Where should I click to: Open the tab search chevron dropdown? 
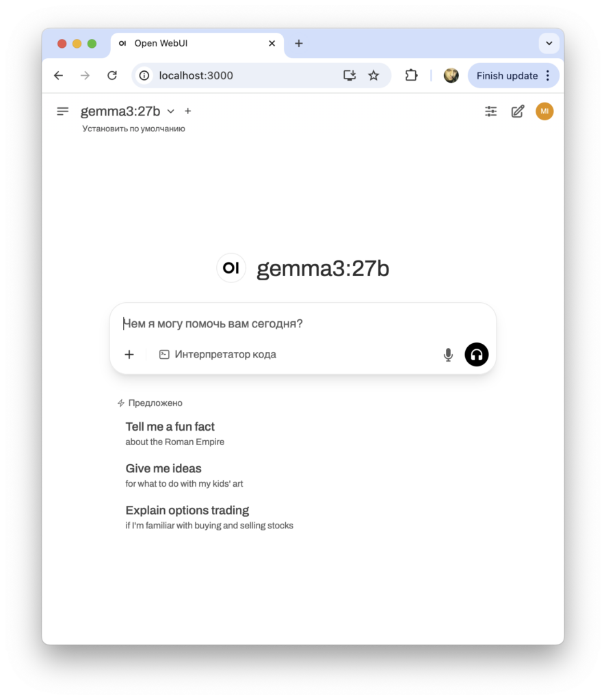click(x=549, y=43)
